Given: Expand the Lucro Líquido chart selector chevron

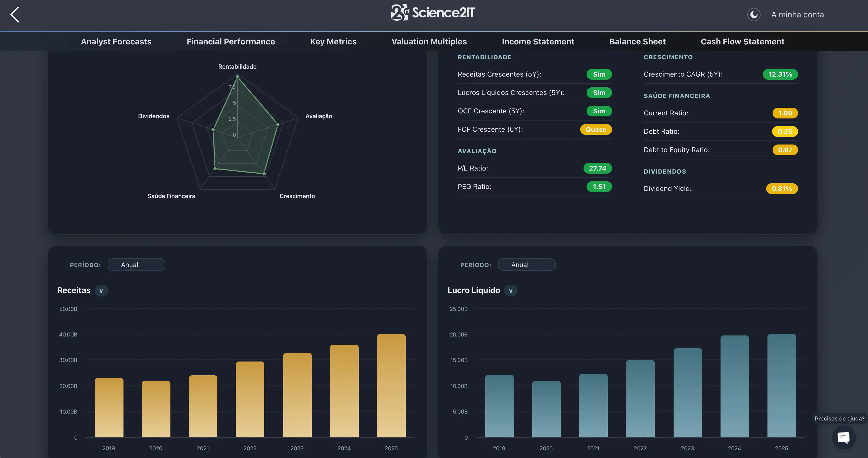Looking at the screenshot, I should pos(511,290).
